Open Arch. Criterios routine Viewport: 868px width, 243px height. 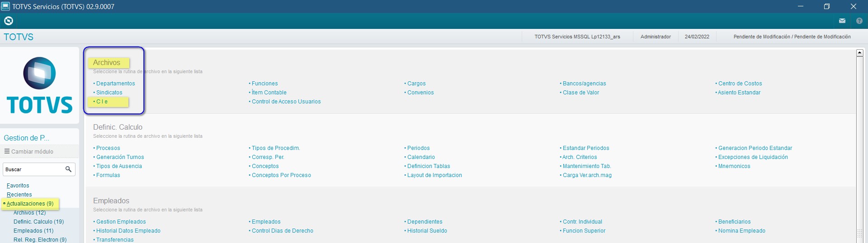tap(580, 157)
